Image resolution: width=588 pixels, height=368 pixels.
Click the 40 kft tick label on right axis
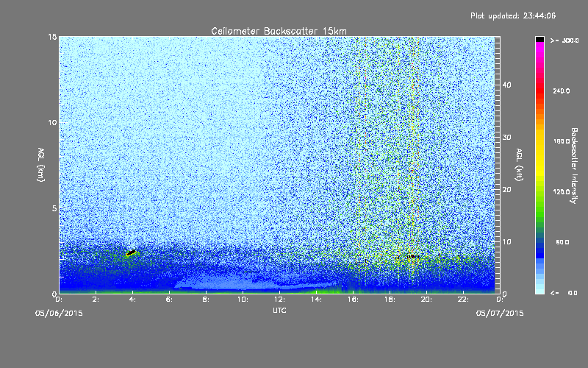[507, 85]
